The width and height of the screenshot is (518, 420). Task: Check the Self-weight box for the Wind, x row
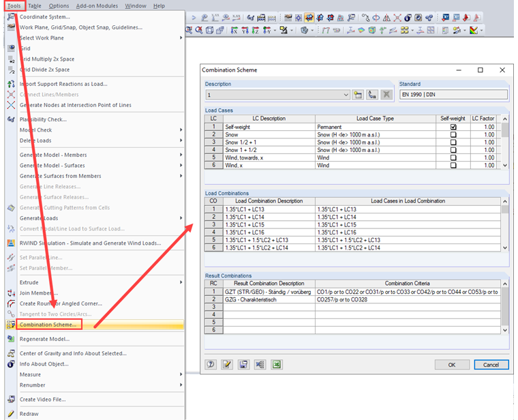(453, 165)
